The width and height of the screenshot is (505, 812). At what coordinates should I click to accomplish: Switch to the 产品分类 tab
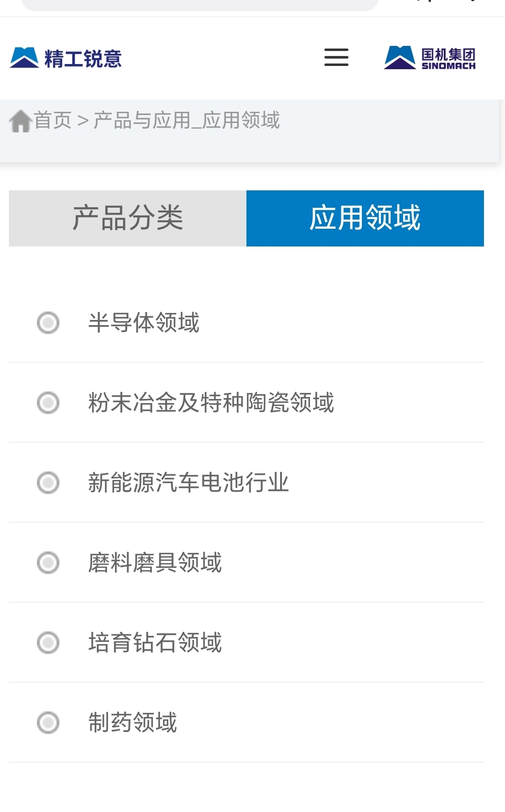point(128,218)
